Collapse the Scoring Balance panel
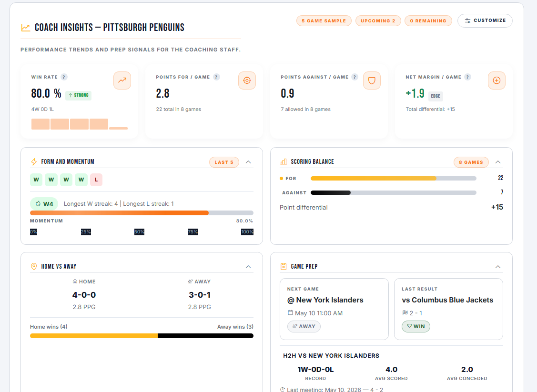537x392 pixels. pyautogui.click(x=498, y=162)
